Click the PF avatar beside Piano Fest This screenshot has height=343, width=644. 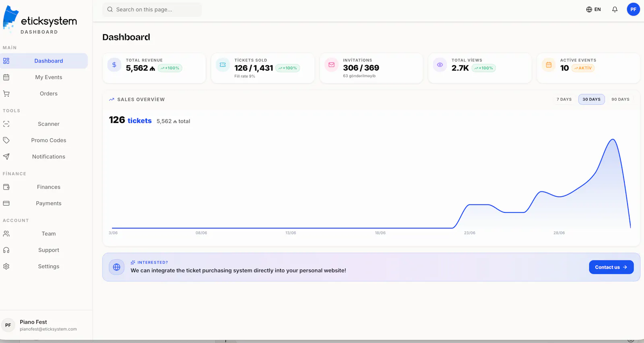8,325
